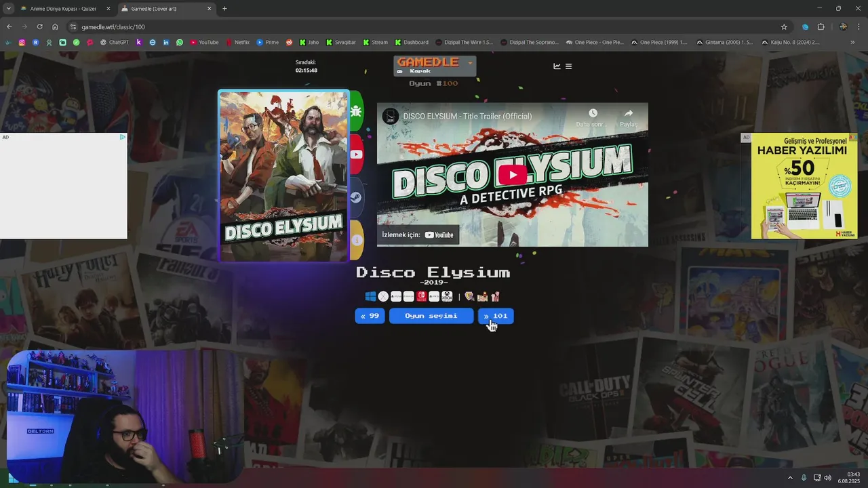Open the LinkedIn bookmark icon
This screenshot has height=488, width=868.
[166, 42]
